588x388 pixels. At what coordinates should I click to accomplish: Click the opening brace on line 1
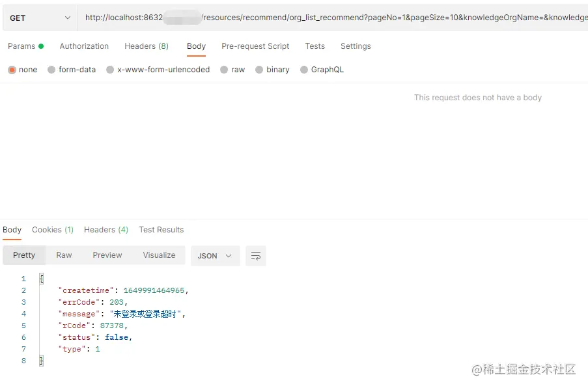click(41, 279)
